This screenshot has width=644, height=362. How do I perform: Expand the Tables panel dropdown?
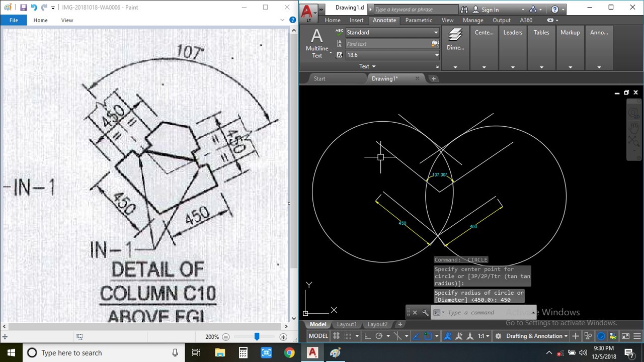[541, 67]
